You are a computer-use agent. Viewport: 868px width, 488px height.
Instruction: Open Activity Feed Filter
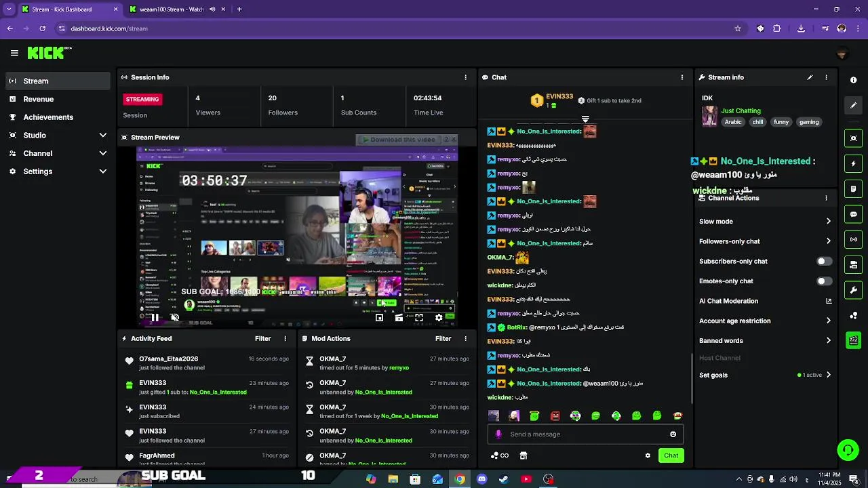click(262, 338)
